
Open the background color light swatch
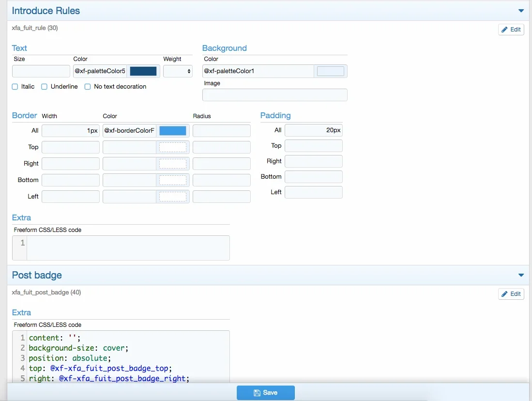[330, 71]
